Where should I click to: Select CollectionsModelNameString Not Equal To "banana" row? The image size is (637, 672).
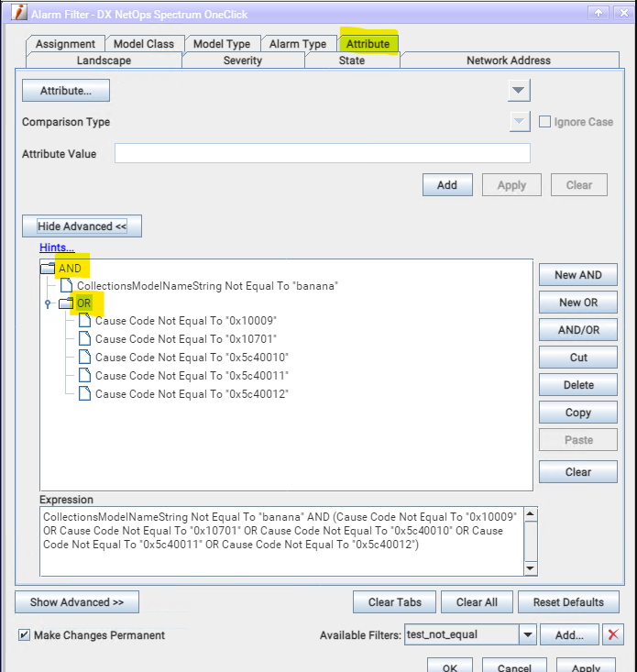207,286
